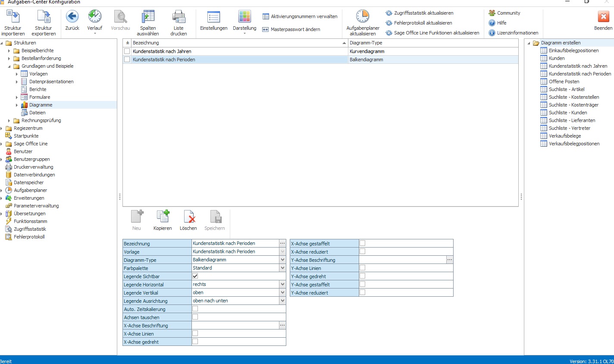Screen dimensions: 614x364
Task: Tick the Y-Achse gedreht checkbox
Action: click(x=363, y=276)
